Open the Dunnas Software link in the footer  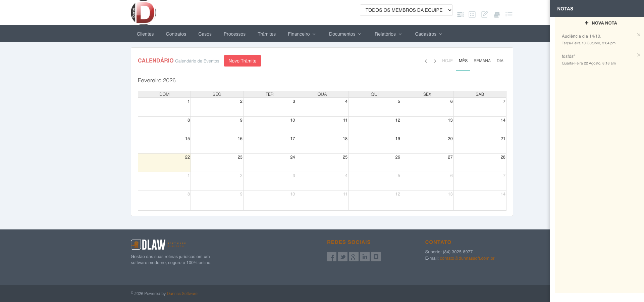[182, 294]
